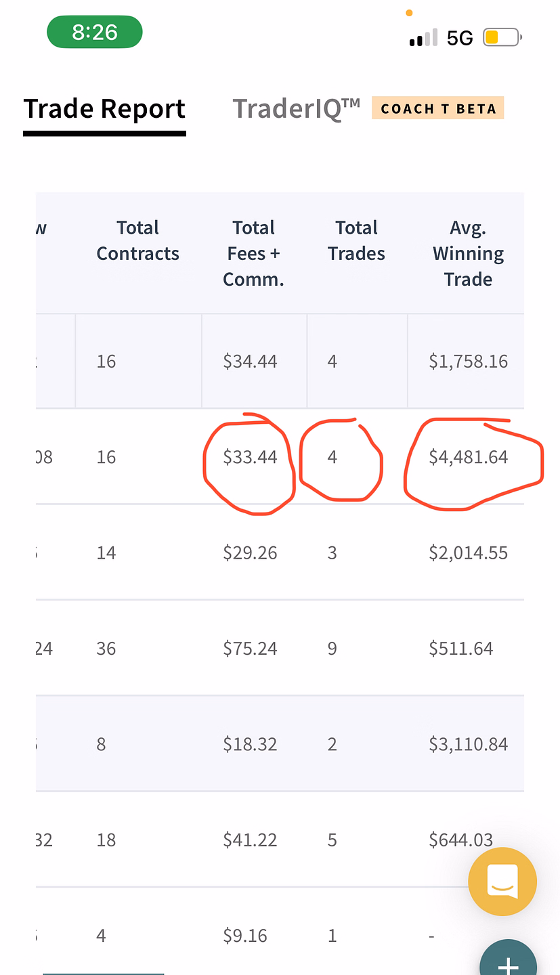Tap the 5G network indicator
Screen dimensions: 560x975
click(460, 38)
